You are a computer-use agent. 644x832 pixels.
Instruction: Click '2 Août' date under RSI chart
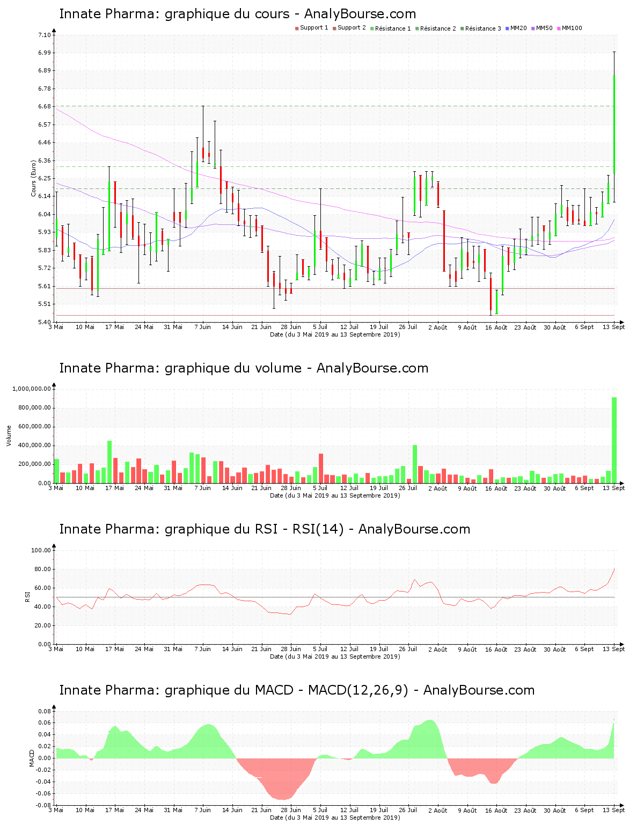click(x=438, y=649)
